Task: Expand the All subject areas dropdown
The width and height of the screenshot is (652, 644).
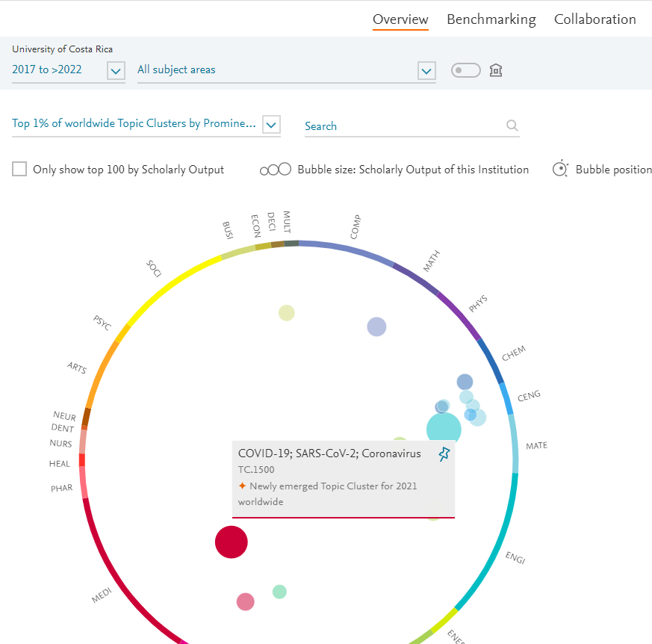Action: click(426, 71)
